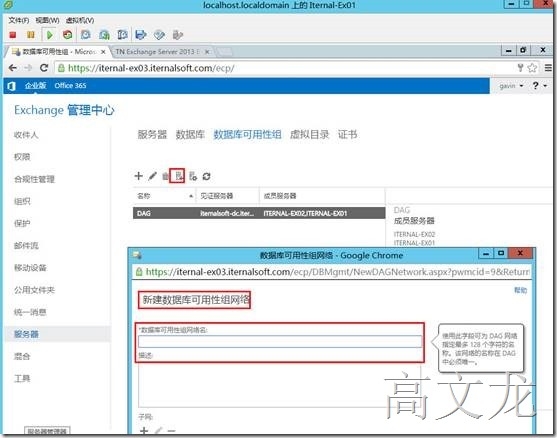Select the DAG row in the list
The width and height of the screenshot is (557, 438).
tap(259, 213)
